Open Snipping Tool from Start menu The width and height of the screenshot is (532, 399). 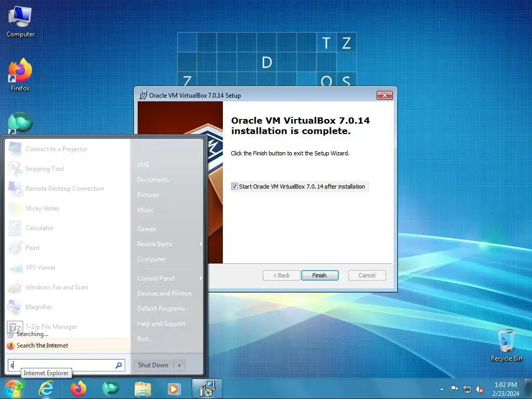click(68, 169)
